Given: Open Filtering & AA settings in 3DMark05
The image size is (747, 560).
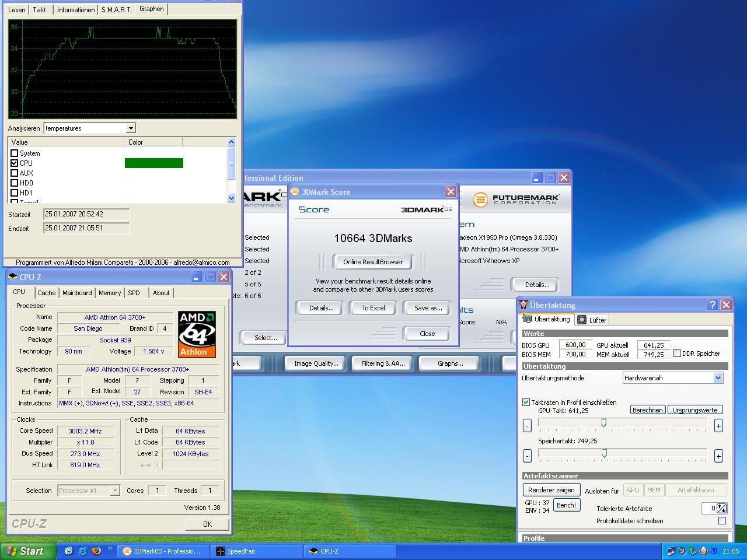Looking at the screenshot, I should click(x=382, y=363).
